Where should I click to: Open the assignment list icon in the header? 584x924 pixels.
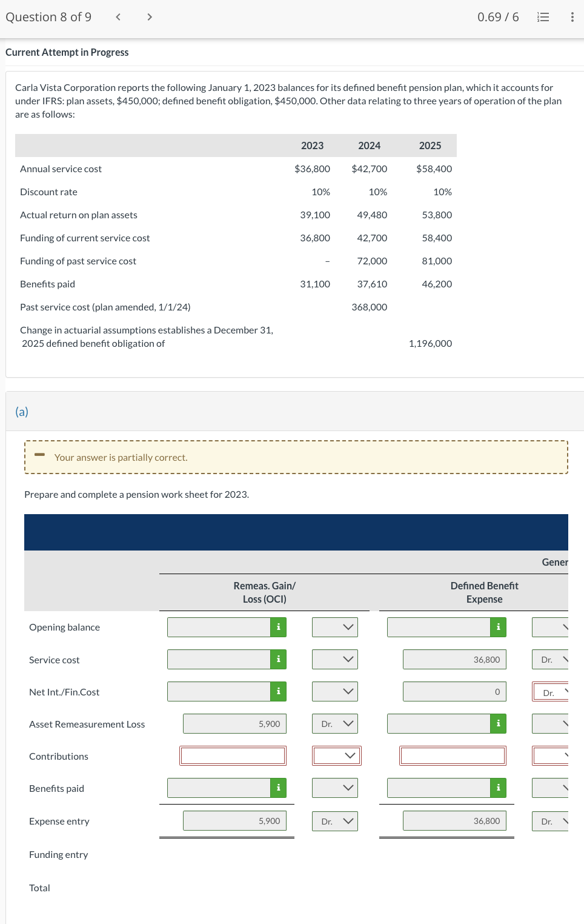pyautogui.click(x=542, y=16)
